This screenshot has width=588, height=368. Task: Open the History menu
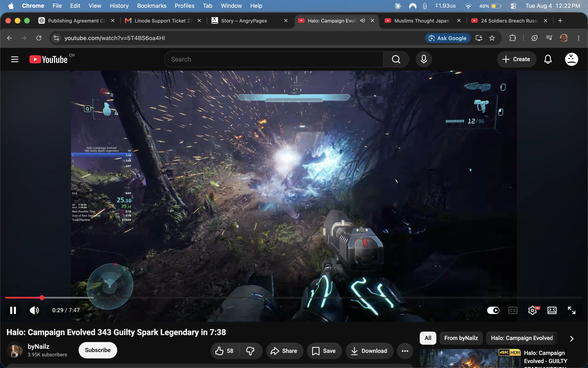[119, 6]
